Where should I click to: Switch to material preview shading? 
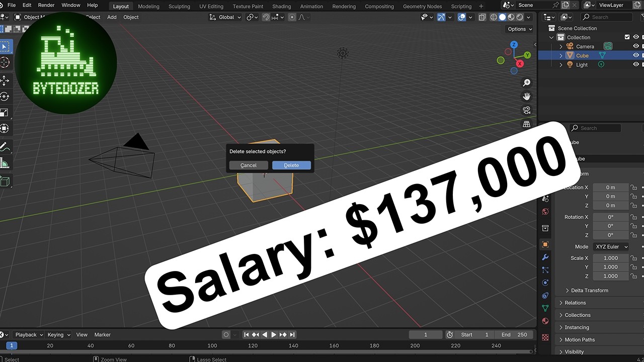tap(511, 17)
